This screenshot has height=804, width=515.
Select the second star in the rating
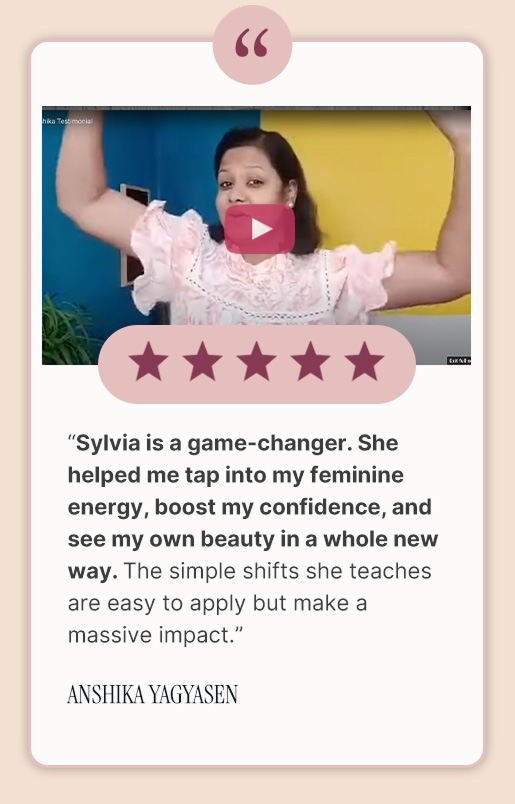click(x=203, y=361)
